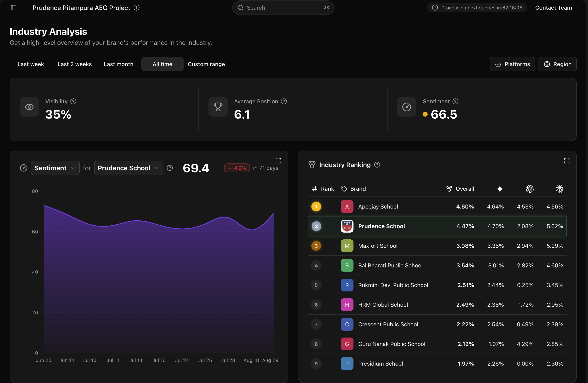
Task: Click Presidium School row
Action: point(437,364)
